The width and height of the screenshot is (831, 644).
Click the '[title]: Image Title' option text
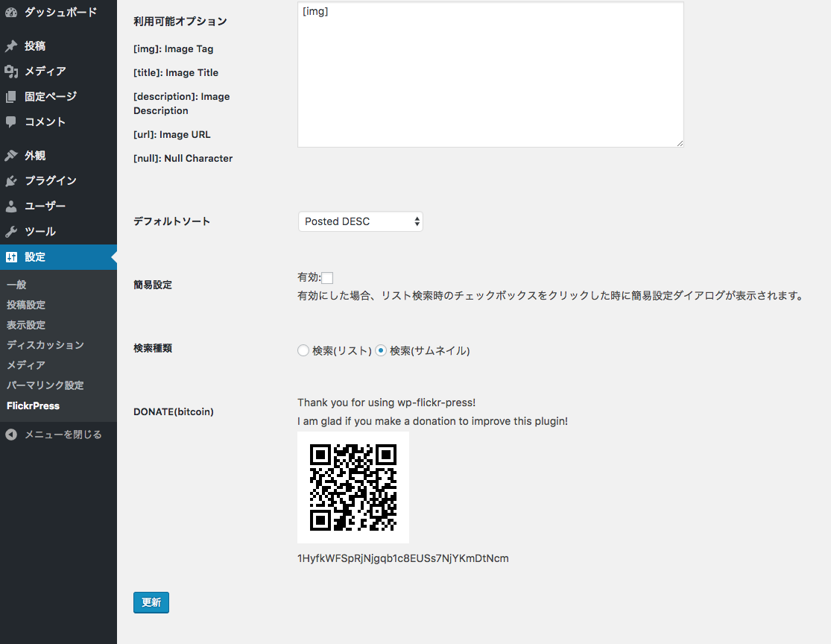click(x=176, y=72)
